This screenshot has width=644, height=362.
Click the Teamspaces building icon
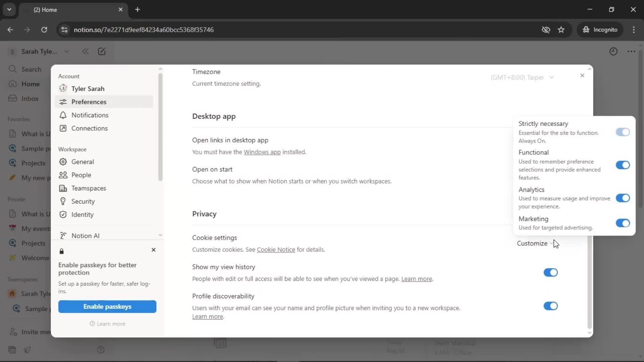point(63,188)
